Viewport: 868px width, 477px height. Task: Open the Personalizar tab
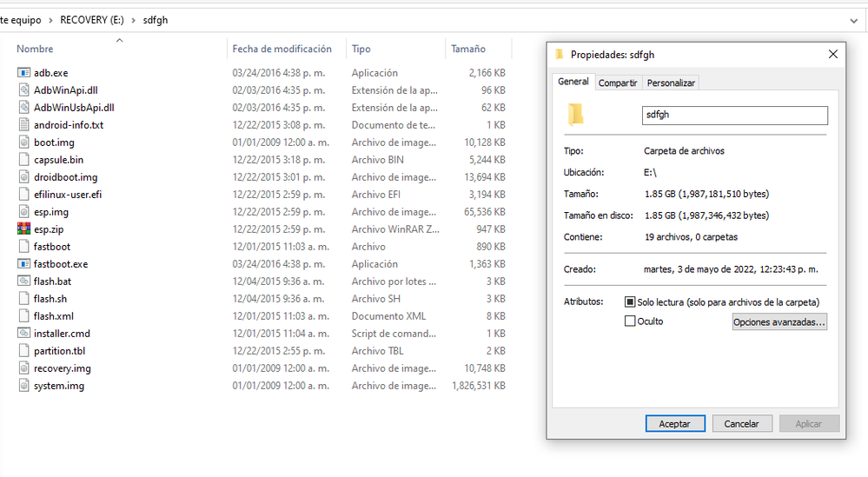(x=671, y=83)
